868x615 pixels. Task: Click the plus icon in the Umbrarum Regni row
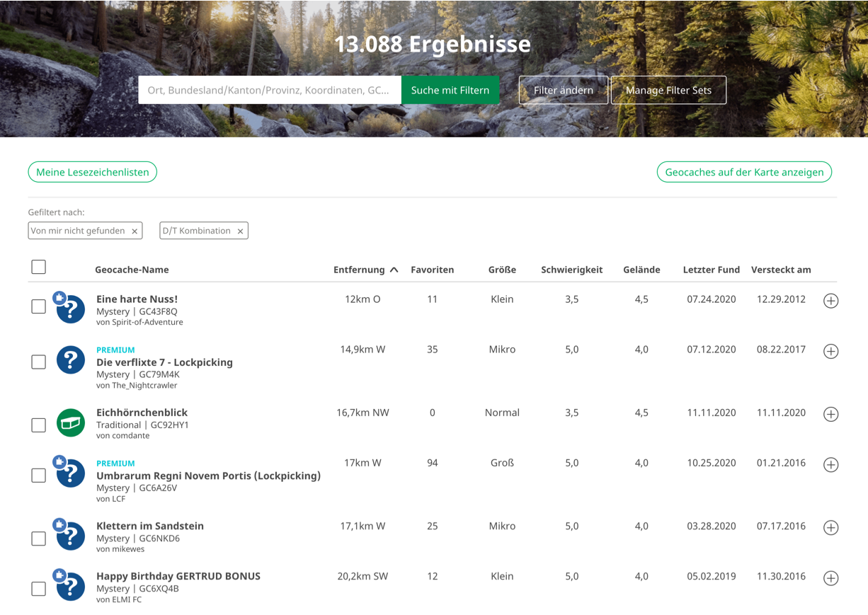click(830, 465)
